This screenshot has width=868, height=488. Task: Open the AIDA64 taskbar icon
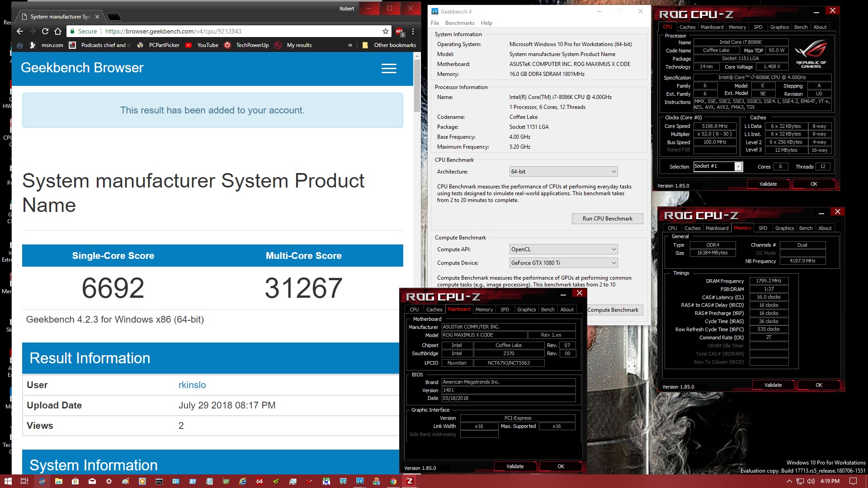click(259, 481)
